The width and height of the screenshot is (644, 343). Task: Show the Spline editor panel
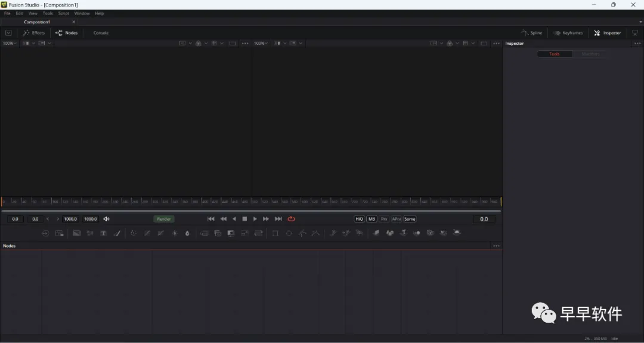531,33
